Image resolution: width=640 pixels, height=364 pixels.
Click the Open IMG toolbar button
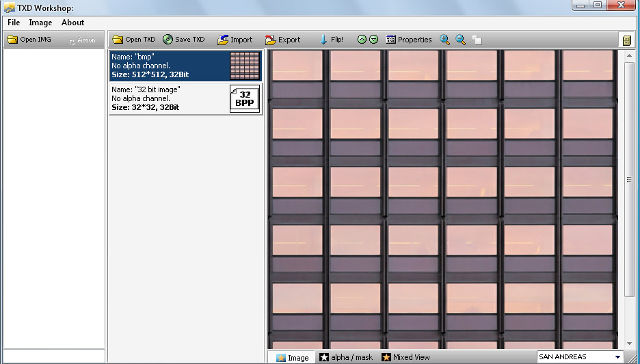click(x=29, y=40)
